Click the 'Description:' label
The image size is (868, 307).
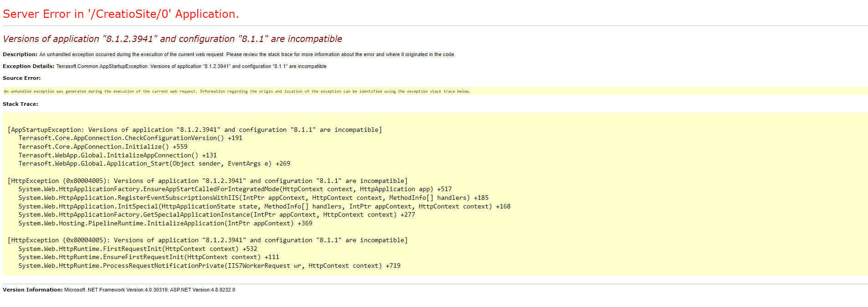[20, 54]
